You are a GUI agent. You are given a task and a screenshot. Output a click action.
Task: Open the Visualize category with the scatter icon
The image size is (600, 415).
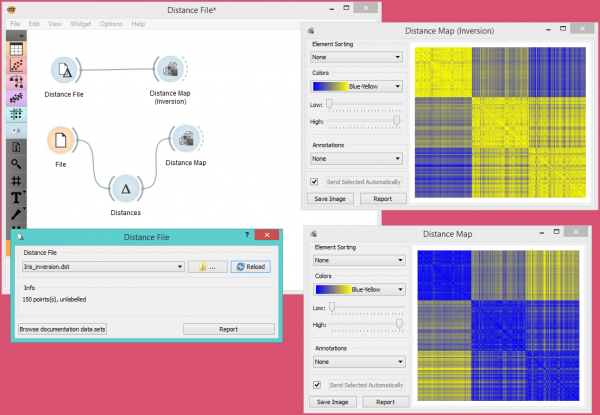(18, 66)
